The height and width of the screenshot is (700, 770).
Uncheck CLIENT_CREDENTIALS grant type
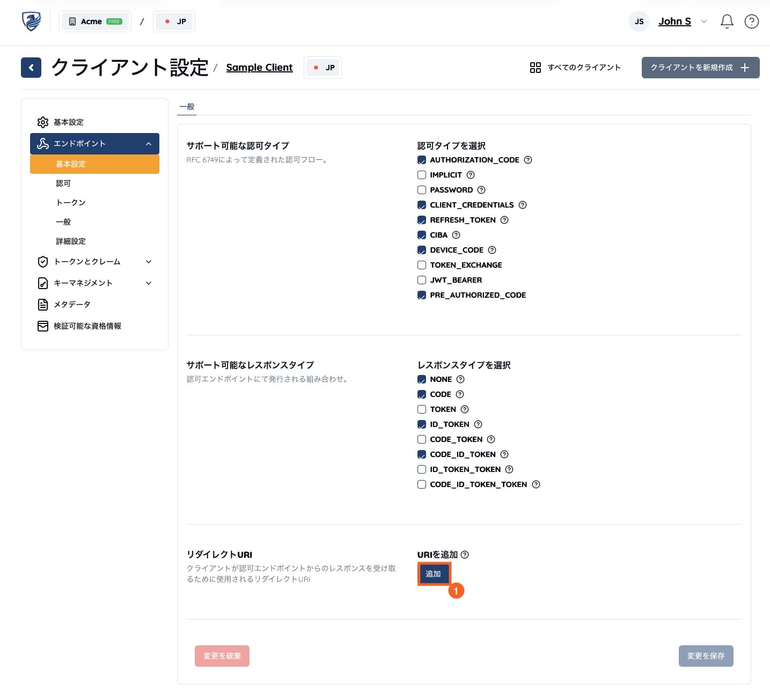click(422, 205)
